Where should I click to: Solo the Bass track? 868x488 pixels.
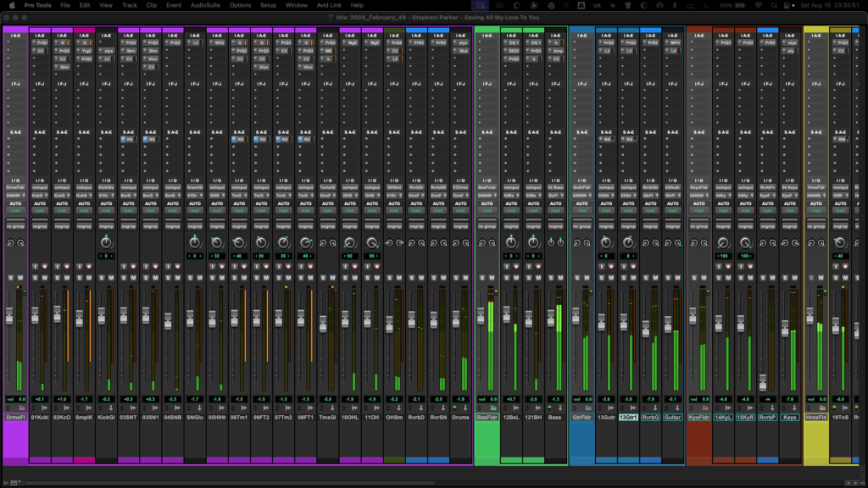tap(551, 278)
